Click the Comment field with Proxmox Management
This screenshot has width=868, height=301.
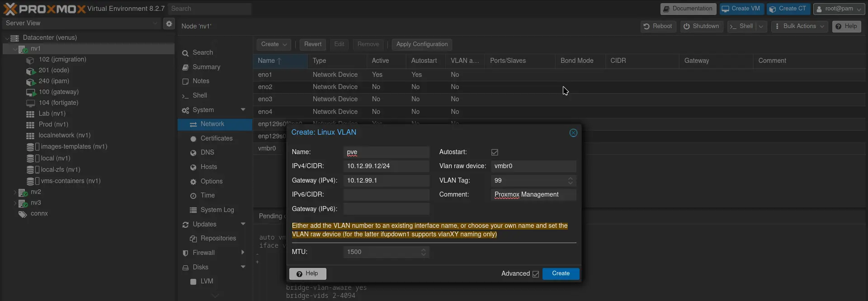click(x=533, y=195)
